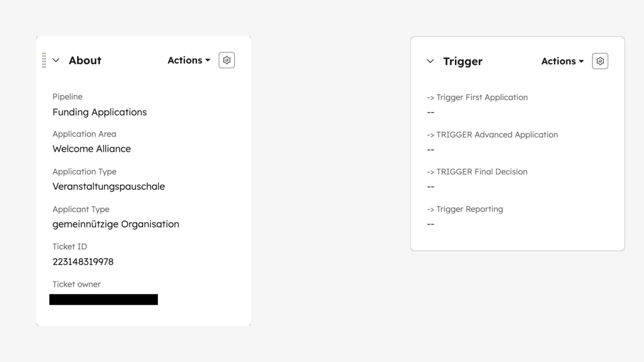Click the Welcome Alliance application area value
The width and height of the screenshot is (644, 362).
(91, 148)
